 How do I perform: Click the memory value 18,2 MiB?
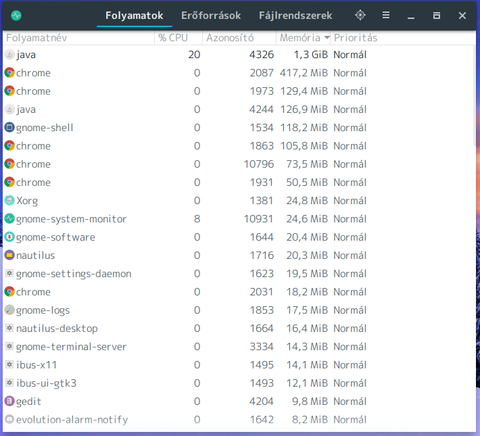307,292
